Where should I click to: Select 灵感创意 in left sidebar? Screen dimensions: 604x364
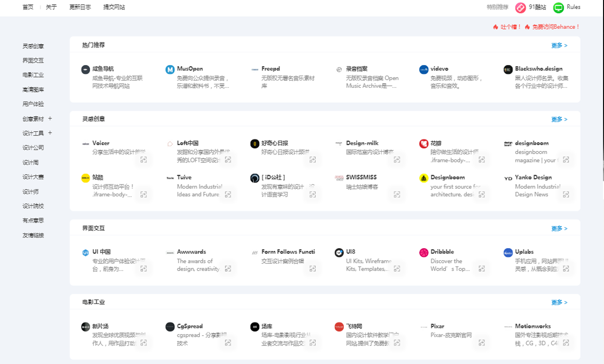[33, 46]
